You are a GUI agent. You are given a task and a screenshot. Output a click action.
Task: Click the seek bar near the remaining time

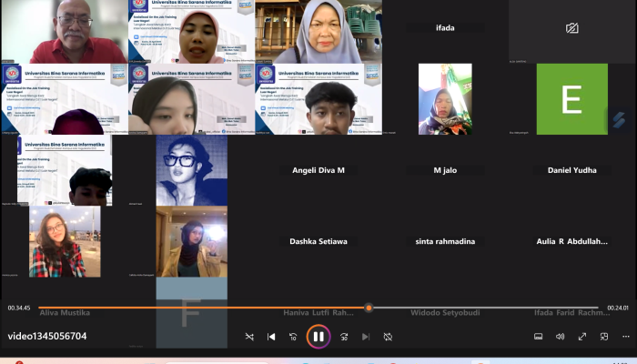pos(582,308)
